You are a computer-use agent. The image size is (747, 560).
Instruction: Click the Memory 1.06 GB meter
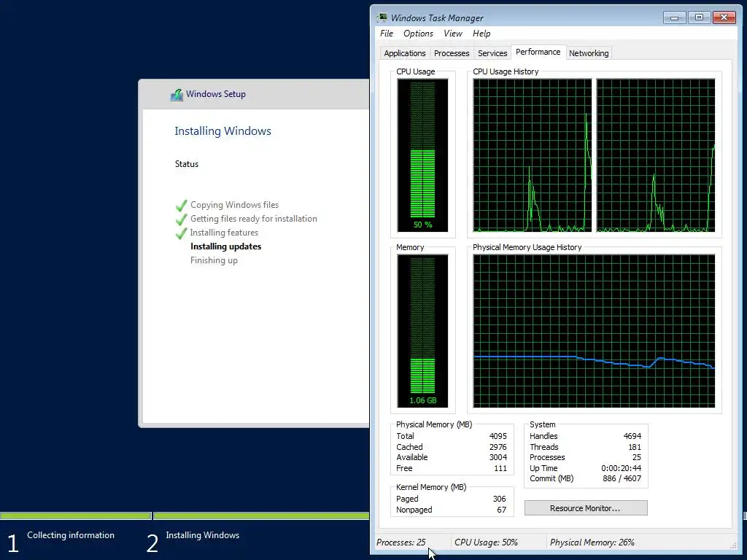tap(422, 331)
